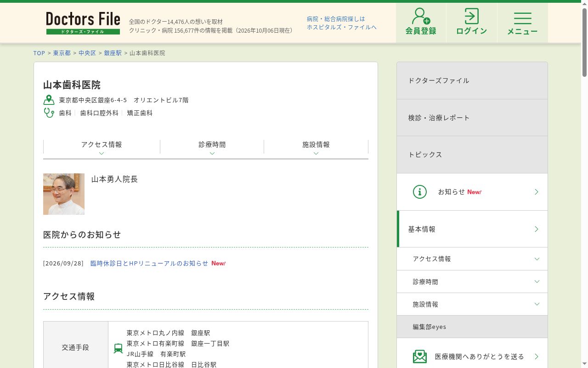Click the 山本勇人院長 doctor photo
This screenshot has height=368, width=588.
pyautogui.click(x=64, y=194)
